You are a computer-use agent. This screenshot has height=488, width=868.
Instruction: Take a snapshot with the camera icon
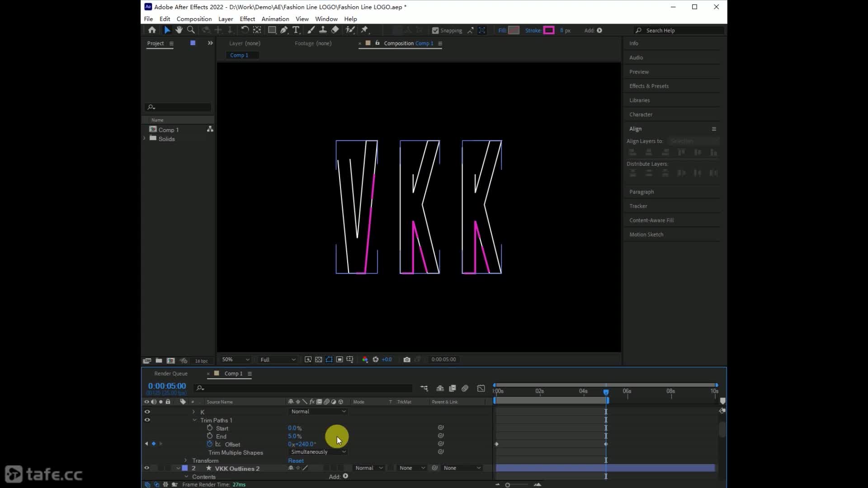coord(407,360)
